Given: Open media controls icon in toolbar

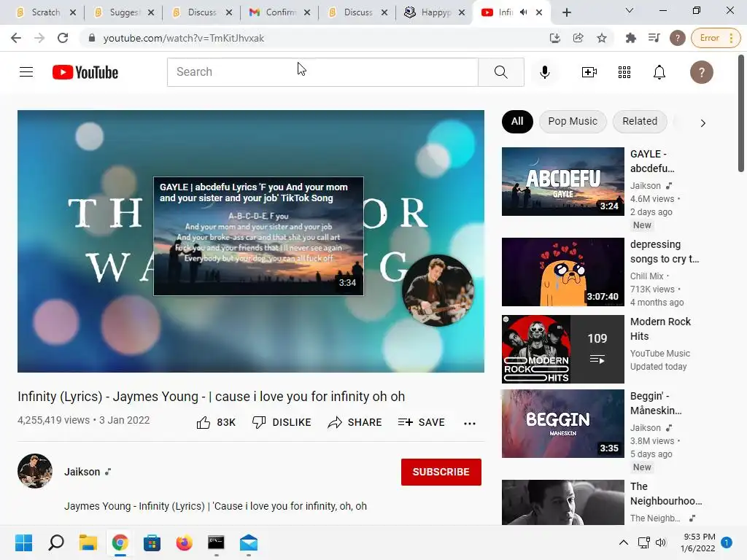Looking at the screenshot, I should tap(654, 38).
